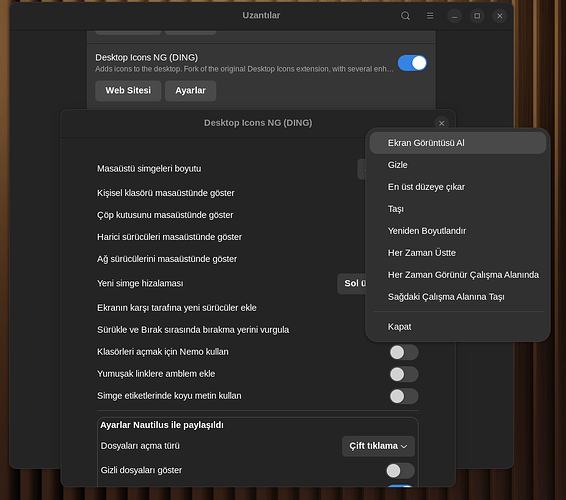
Task: Toggle Klasörleri açmak için Nemo kullan
Action: (404, 352)
